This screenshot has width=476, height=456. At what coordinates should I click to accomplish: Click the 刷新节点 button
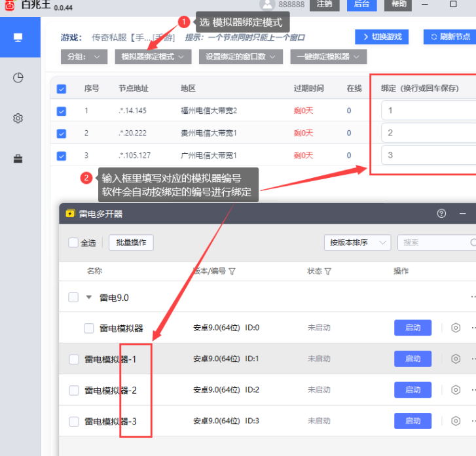tap(450, 37)
